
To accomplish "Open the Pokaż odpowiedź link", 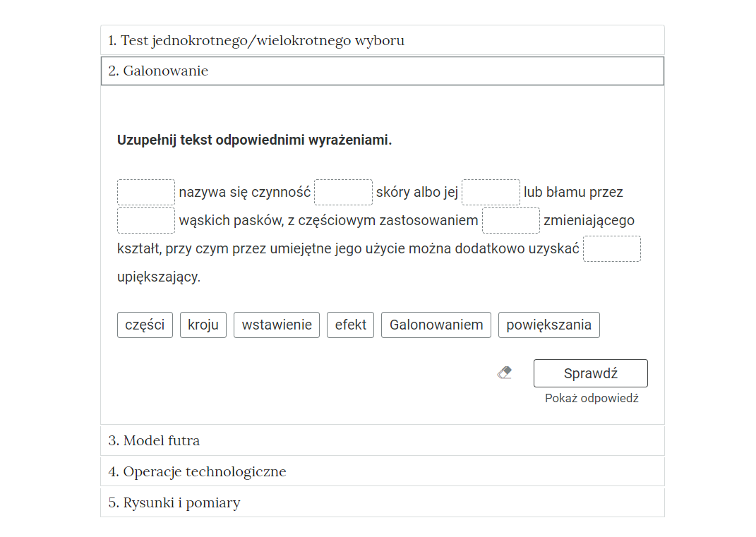I will 591,397.
